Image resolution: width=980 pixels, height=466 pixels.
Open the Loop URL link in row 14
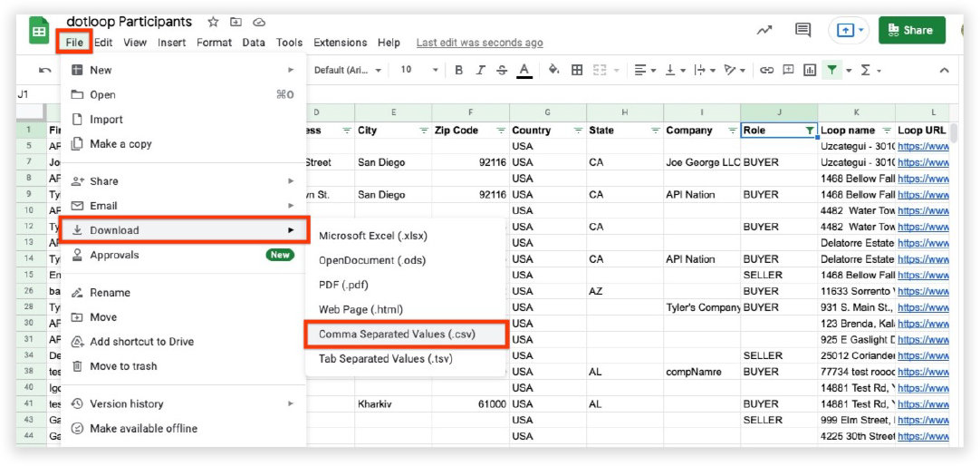(923, 259)
